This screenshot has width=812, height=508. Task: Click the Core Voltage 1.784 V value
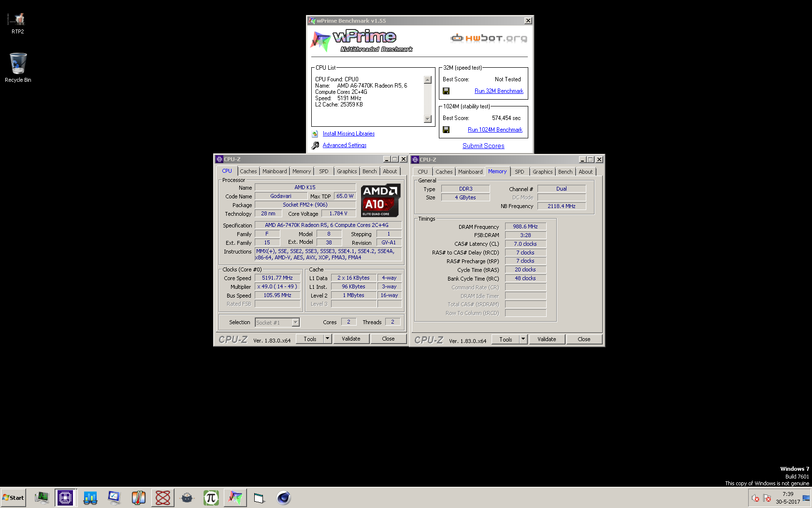338,213
